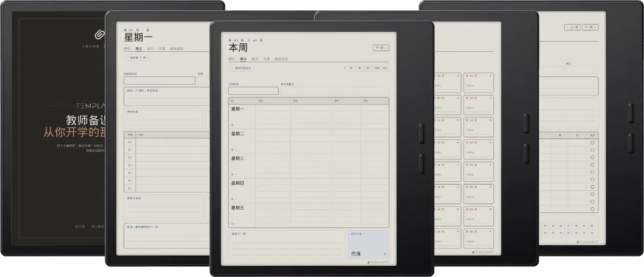Viewport: 644px width, 277px height.
Task: Open the red lesson link under 星期三 row
Action: pyautogui.click(x=233, y=174)
